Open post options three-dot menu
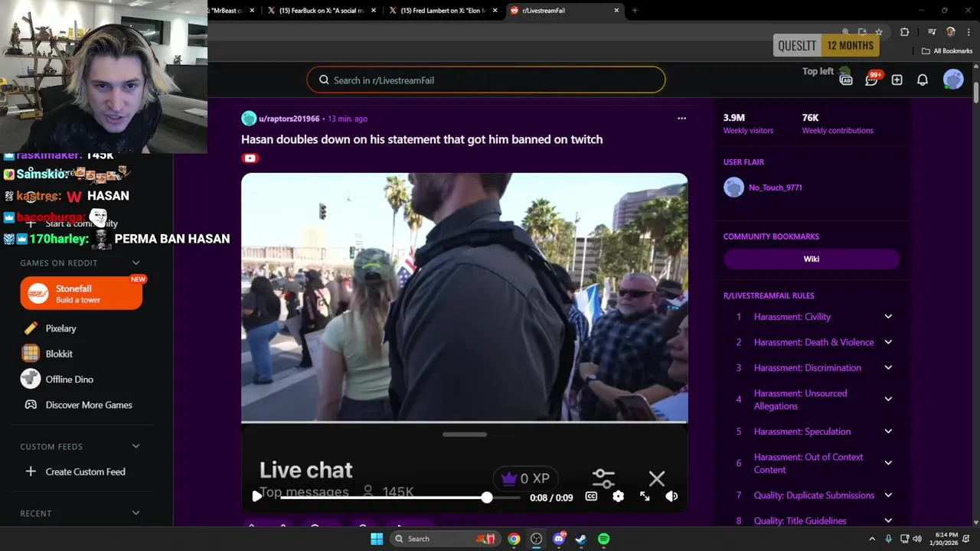Viewport: 980px width, 551px height. (681, 119)
